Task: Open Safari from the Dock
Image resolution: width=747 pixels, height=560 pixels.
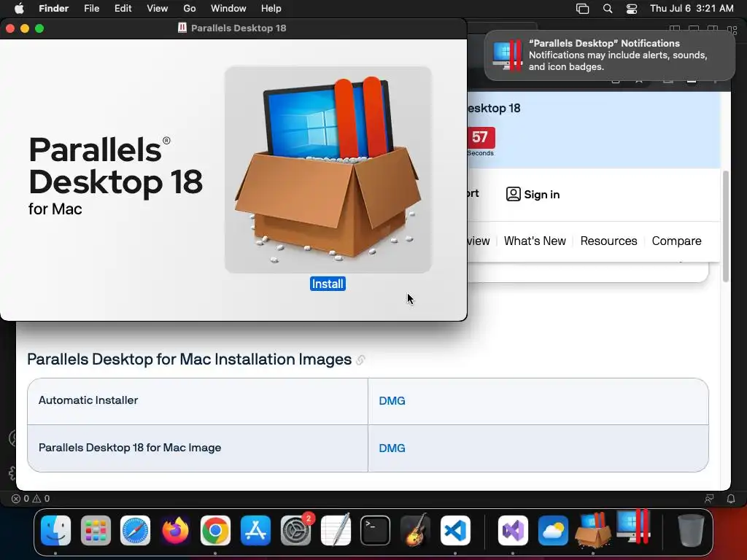Action: pos(135,531)
